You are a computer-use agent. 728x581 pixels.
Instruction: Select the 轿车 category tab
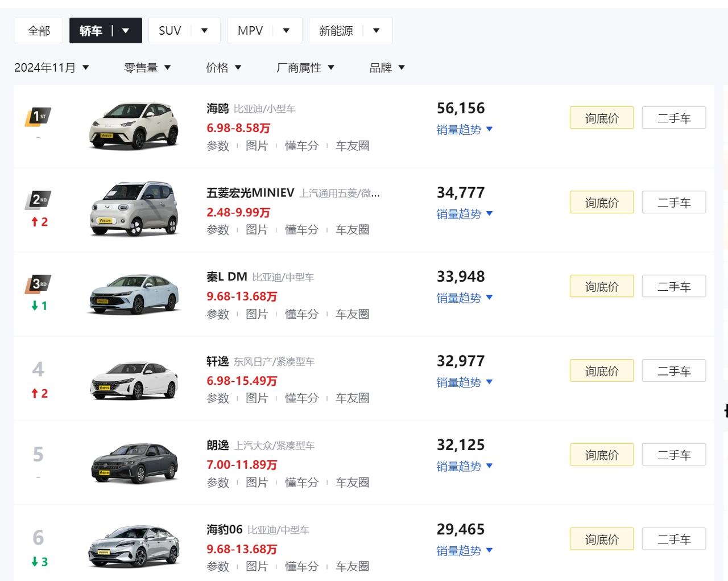coord(106,31)
